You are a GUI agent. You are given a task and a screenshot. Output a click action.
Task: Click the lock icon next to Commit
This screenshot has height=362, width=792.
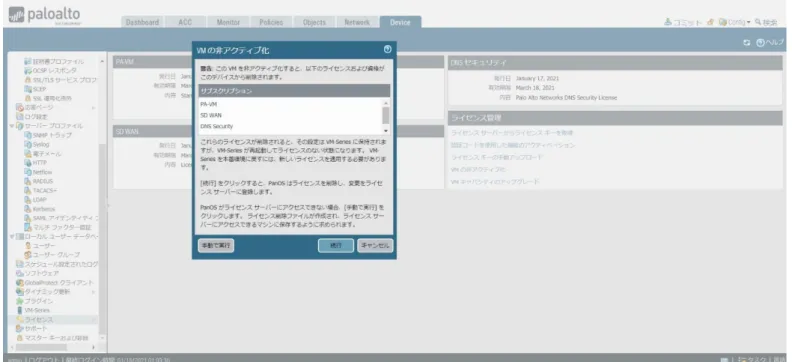pos(710,22)
